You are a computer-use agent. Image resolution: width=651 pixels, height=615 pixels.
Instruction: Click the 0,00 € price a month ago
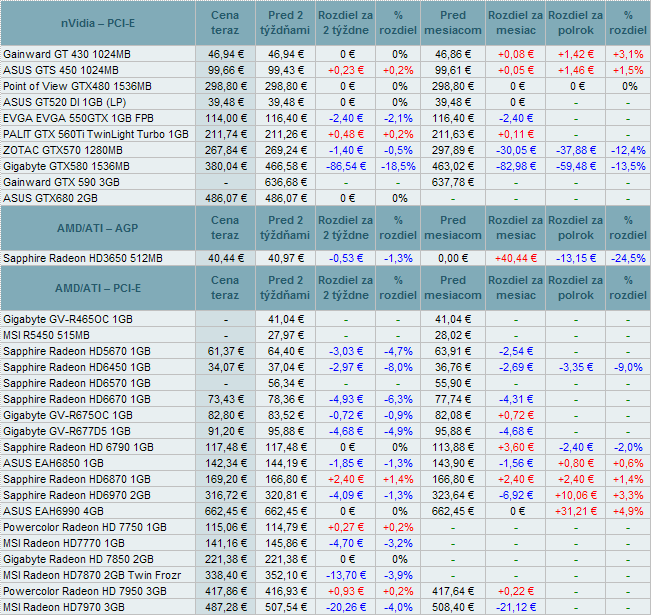(453, 258)
